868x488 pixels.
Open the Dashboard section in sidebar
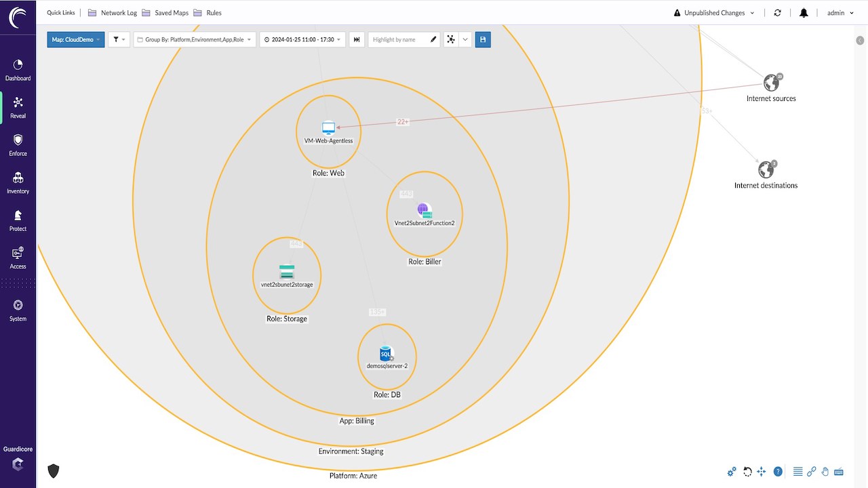(18, 70)
